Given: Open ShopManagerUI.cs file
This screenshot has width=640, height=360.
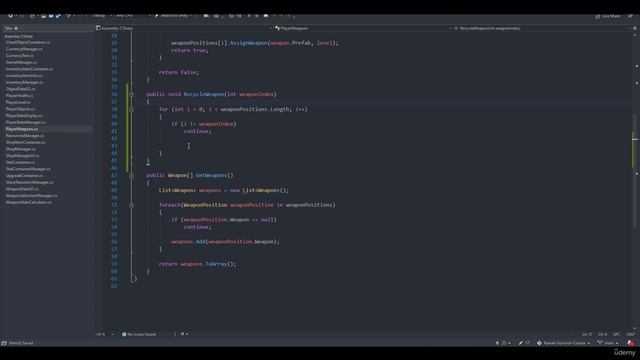Looking at the screenshot, I should point(22,156).
